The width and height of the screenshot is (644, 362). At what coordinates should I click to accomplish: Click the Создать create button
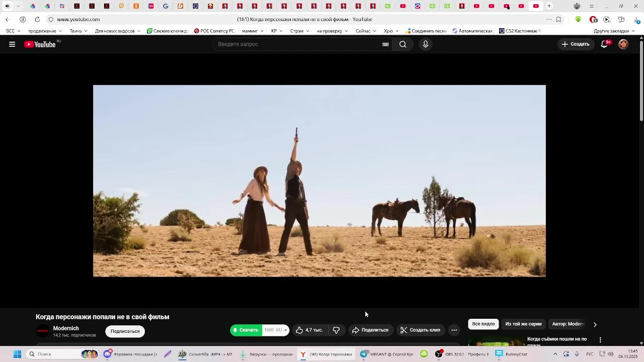(x=576, y=44)
